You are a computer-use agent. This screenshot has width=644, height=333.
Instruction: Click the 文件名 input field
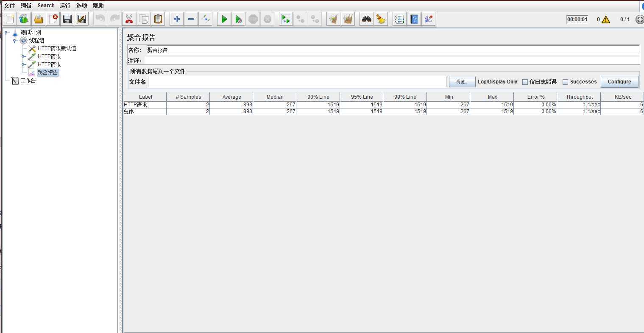[x=297, y=82]
